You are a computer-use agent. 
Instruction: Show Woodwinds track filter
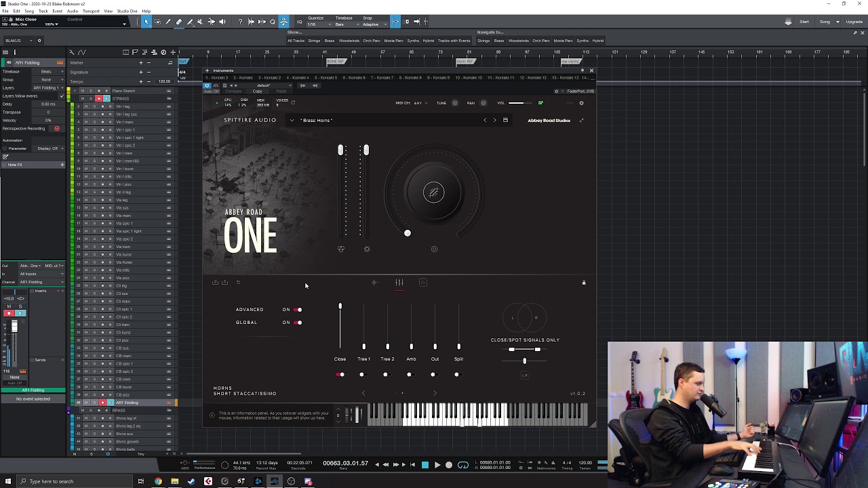tap(349, 41)
